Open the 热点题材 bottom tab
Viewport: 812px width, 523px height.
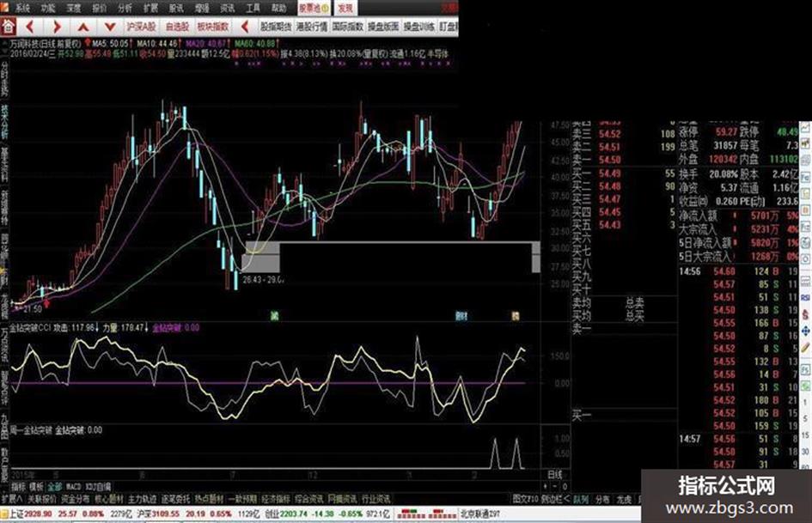pyautogui.click(x=209, y=499)
